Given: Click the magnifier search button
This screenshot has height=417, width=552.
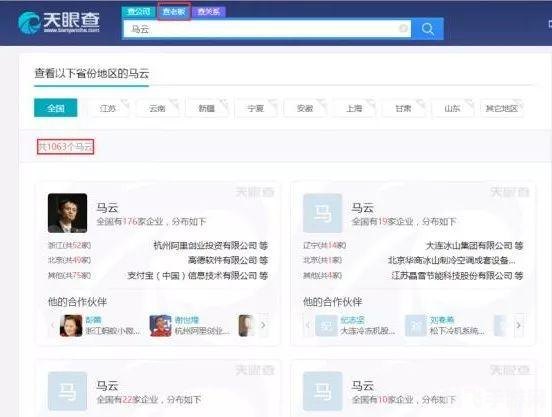Looking at the screenshot, I should tap(427, 29).
